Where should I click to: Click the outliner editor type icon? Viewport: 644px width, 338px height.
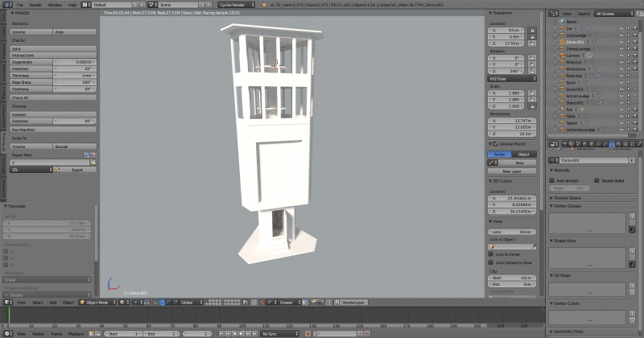553,14
